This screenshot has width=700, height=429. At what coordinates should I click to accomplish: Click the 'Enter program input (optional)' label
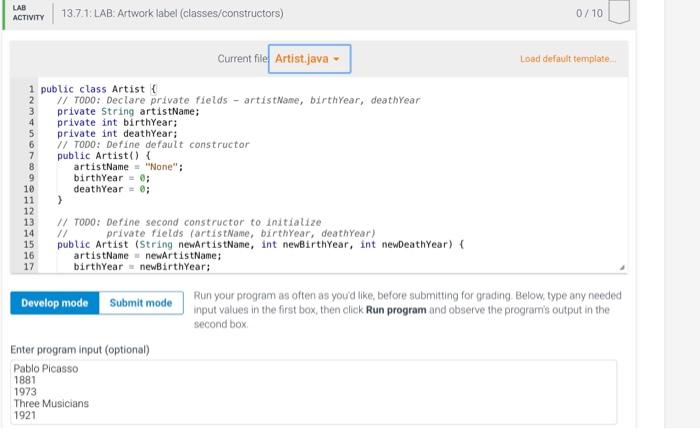[x=80, y=350]
